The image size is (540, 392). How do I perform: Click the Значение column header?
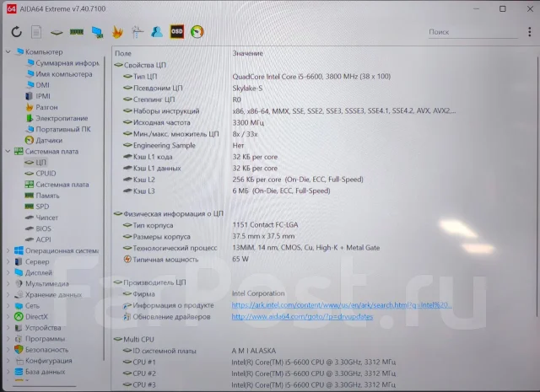click(x=247, y=53)
